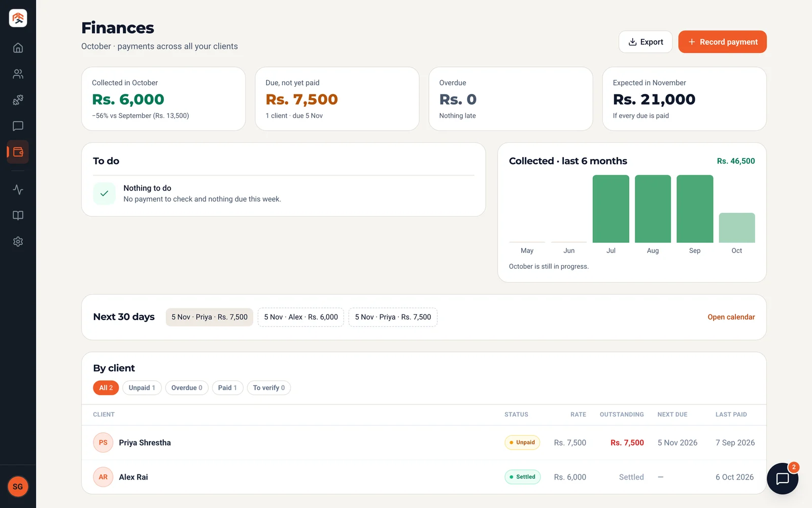Click the July bar in chart
This screenshot has height=508, width=812.
(x=611, y=209)
